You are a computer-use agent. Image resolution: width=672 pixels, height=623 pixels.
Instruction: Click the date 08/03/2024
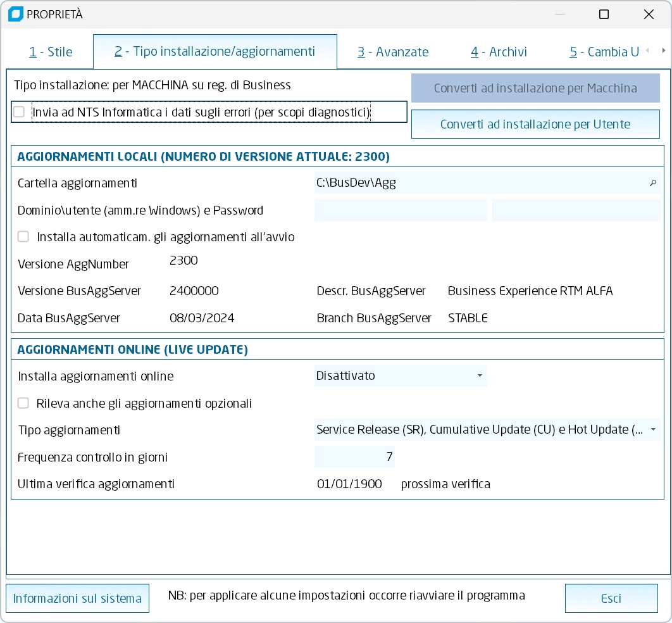coord(202,318)
